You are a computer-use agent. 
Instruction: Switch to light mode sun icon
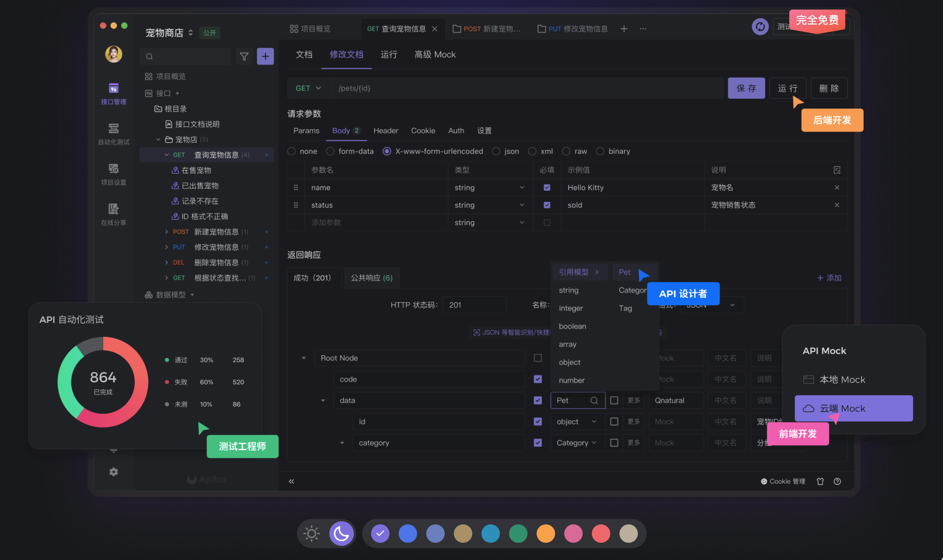[x=312, y=534]
